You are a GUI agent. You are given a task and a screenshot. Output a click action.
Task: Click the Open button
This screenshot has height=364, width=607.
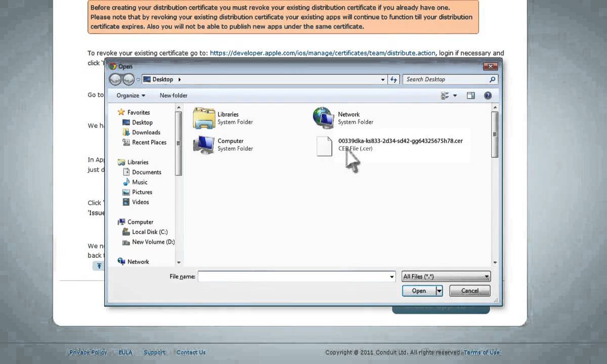click(x=419, y=291)
